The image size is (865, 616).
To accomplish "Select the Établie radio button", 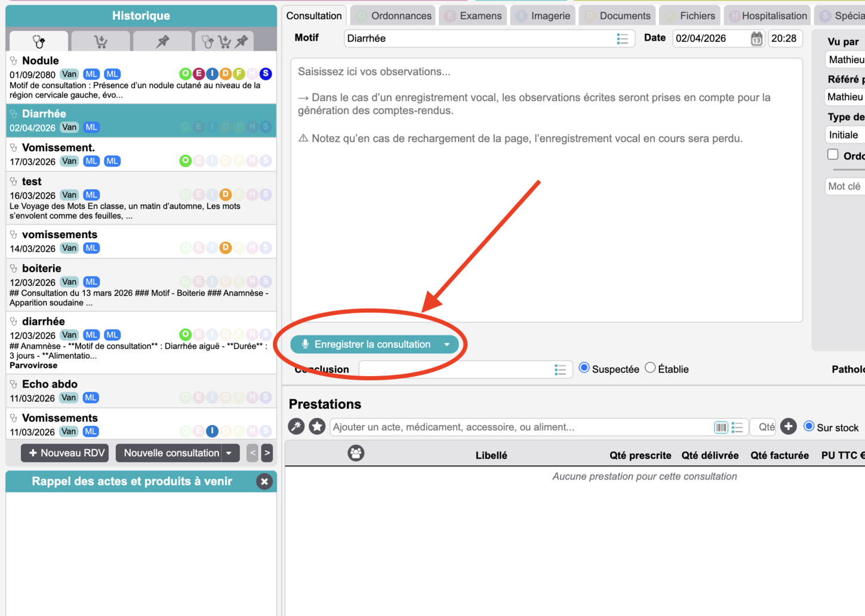I will pos(650,368).
